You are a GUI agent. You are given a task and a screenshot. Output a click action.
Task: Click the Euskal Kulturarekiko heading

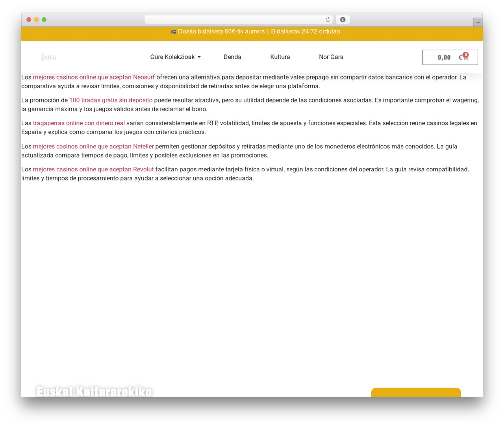pyautogui.click(x=94, y=391)
